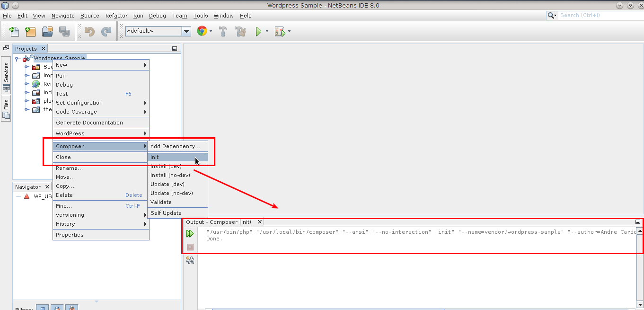
Task: Click the Chrome browser icon in toolbar
Action: [202, 31]
